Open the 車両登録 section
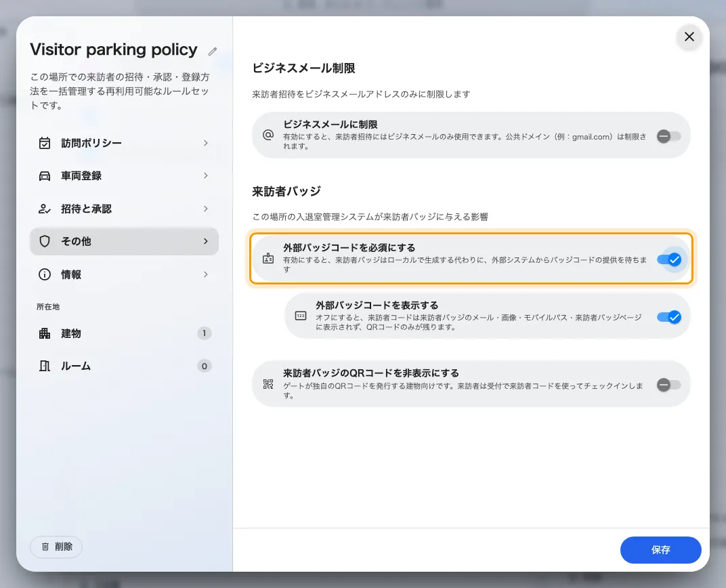The image size is (726, 588). tap(124, 176)
